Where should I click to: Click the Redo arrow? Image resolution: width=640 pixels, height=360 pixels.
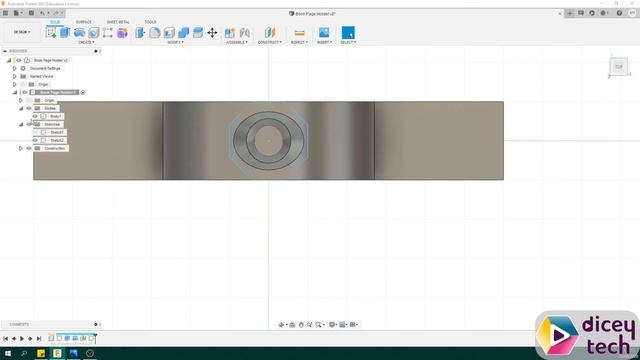tap(56, 13)
